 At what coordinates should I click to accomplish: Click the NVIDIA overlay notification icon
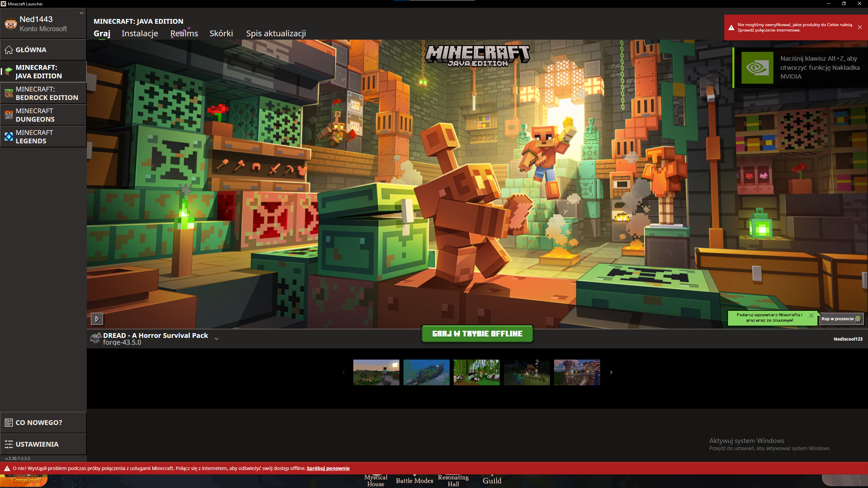click(757, 68)
